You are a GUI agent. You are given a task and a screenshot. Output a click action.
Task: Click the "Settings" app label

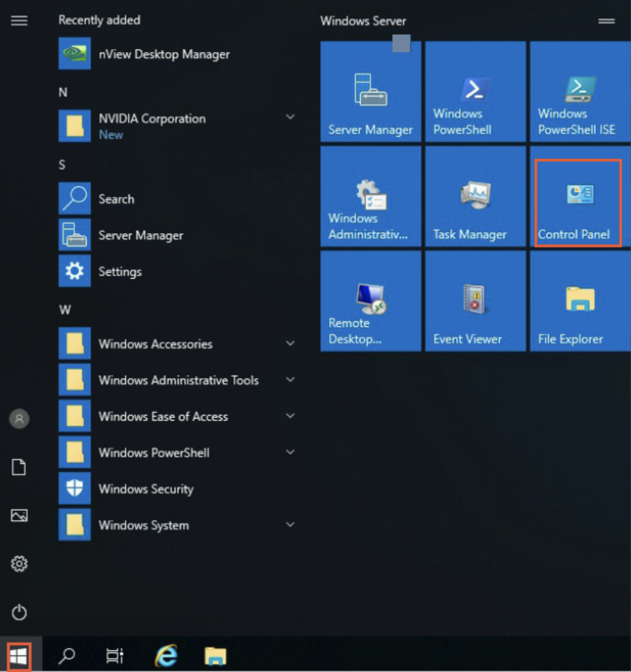tap(120, 271)
